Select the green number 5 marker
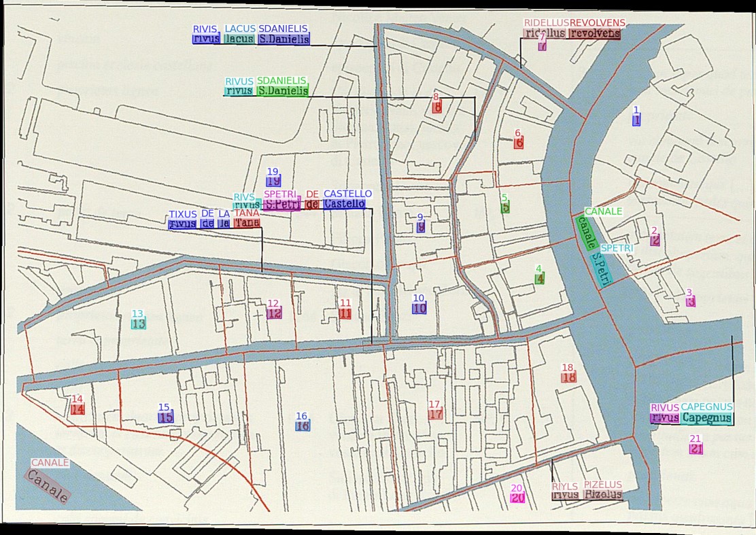756x535 pixels. pos(505,208)
